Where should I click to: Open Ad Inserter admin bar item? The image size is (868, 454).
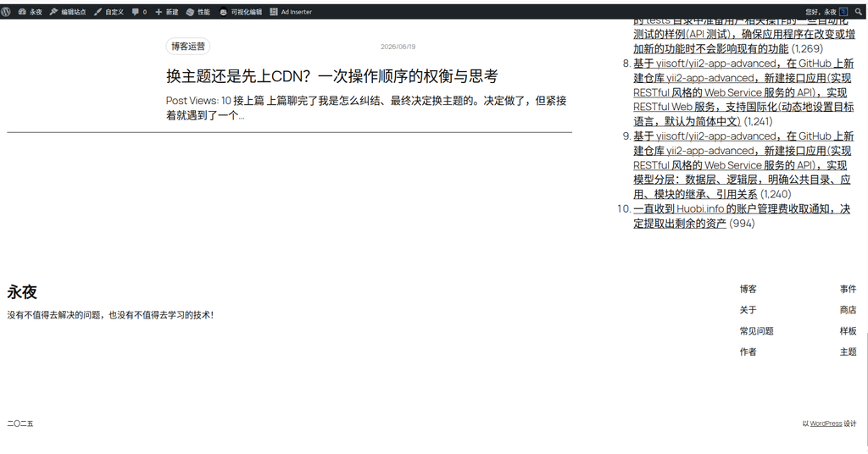click(x=291, y=12)
